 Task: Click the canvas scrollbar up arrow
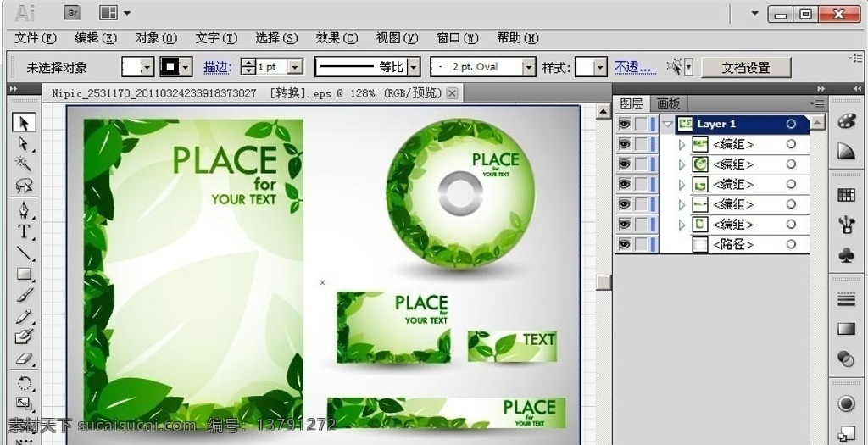coord(603,111)
